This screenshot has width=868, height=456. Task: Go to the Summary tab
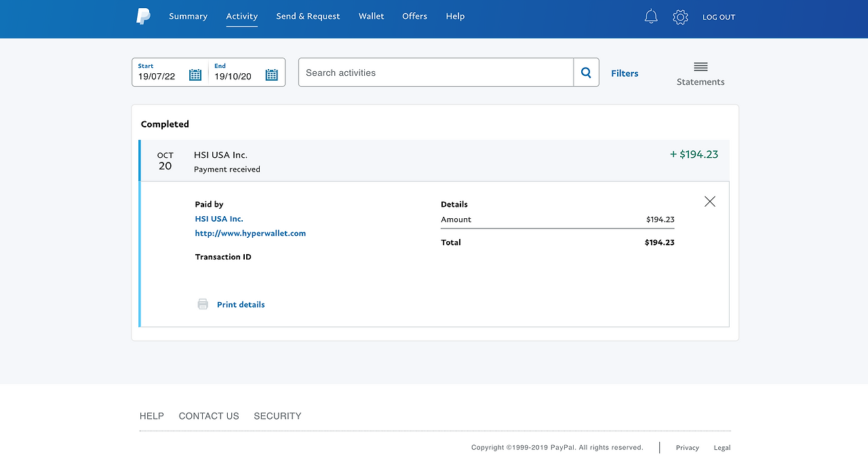[x=188, y=16]
